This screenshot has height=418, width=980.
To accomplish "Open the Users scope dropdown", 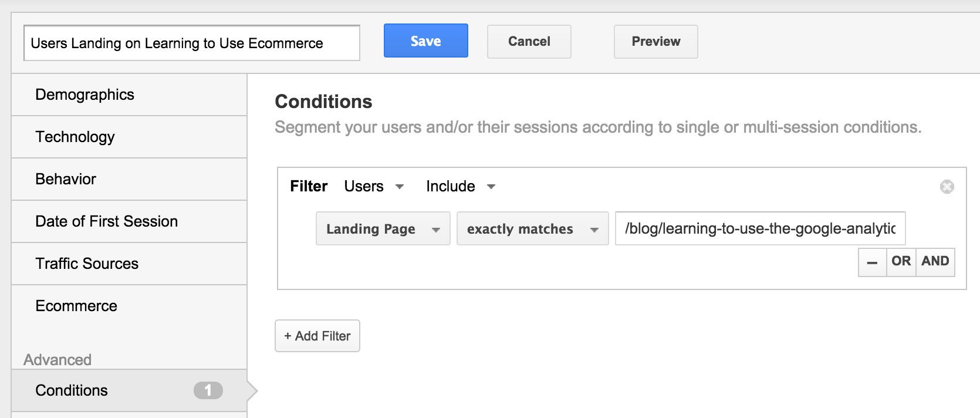I will (x=374, y=187).
